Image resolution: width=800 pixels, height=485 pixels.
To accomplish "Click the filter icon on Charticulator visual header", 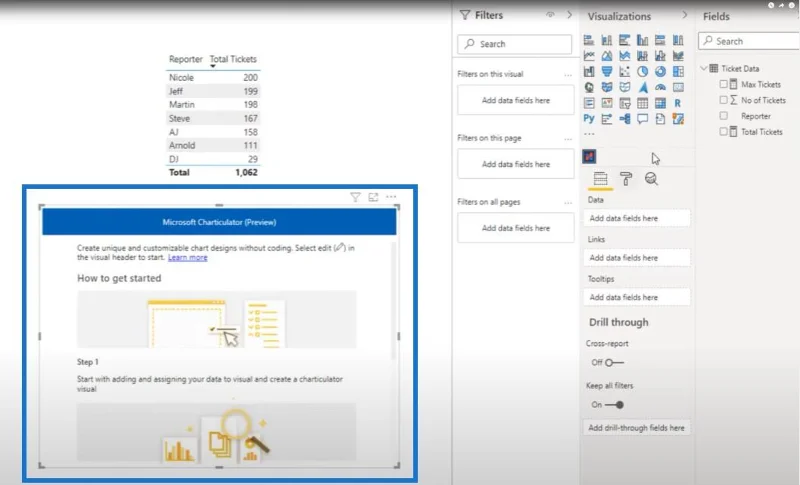I will click(355, 197).
